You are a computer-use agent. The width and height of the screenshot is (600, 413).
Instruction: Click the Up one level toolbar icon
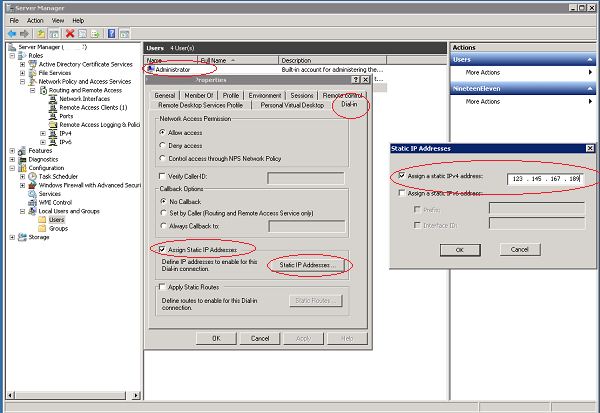[x=42, y=33]
